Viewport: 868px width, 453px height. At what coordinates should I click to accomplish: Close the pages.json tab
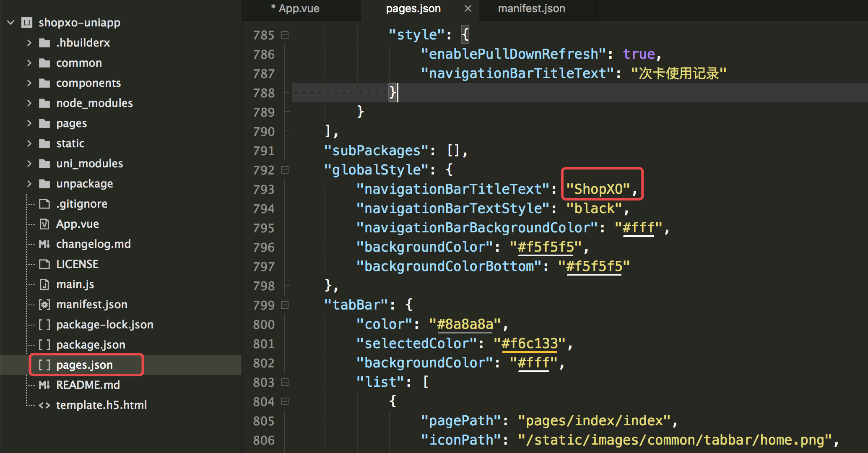pyautogui.click(x=468, y=8)
